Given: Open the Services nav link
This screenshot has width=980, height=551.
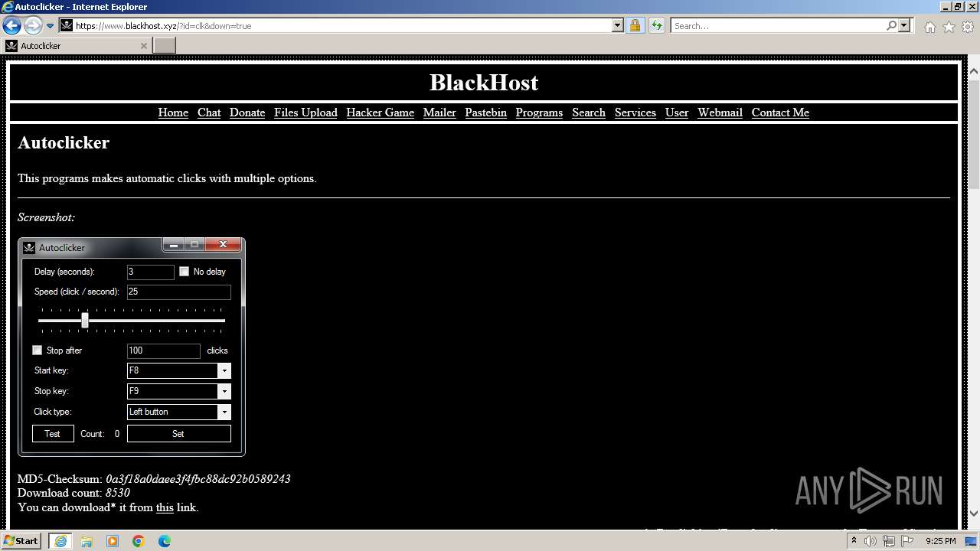Looking at the screenshot, I should coord(635,112).
